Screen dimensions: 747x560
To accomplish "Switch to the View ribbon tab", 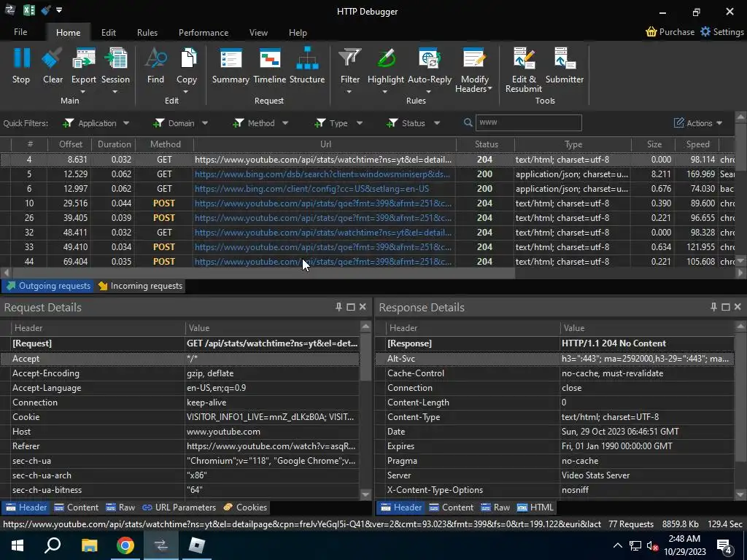I will (x=258, y=32).
